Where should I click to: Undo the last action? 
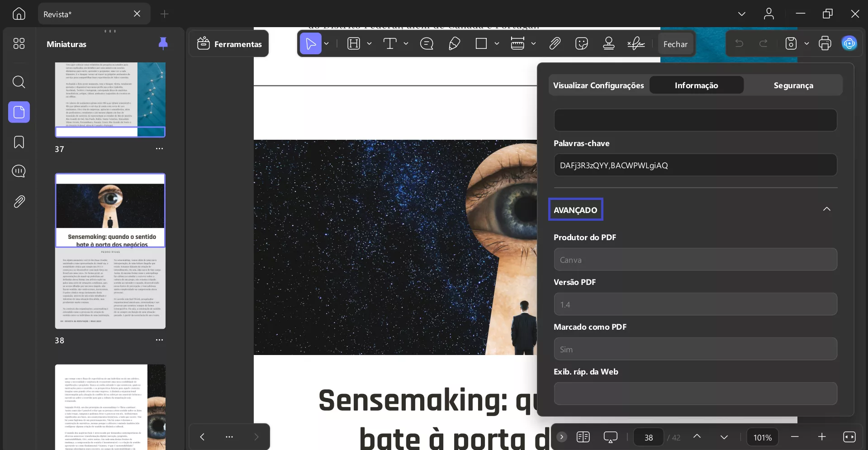pyautogui.click(x=740, y=43)
